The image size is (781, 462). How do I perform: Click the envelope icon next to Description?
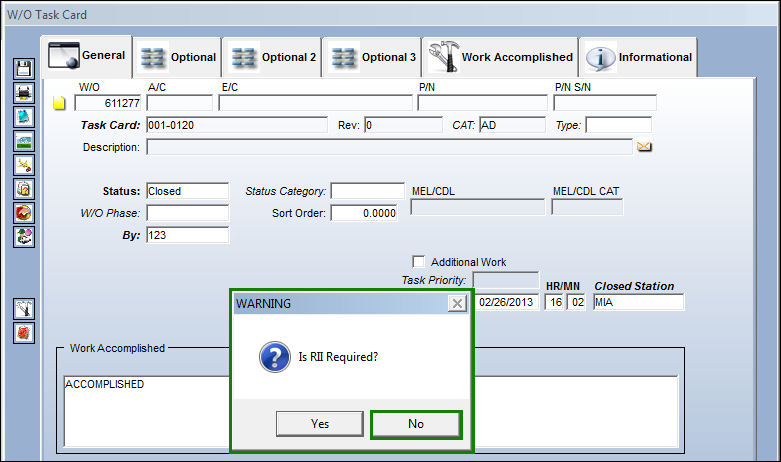pos(644,147)
